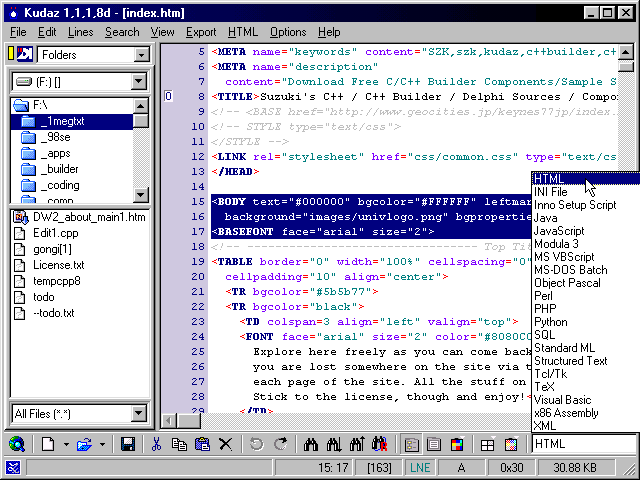Image resolution: width=640 pixels, height=480 pixels.
Task: Select the F:\ root folder
Action: pos(40,105)
